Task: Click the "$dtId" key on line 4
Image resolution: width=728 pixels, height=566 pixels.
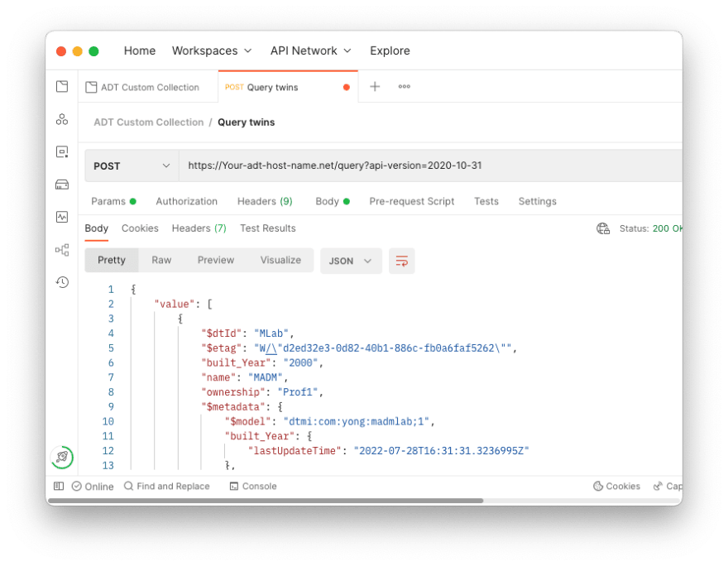Action: [x=222, y=333]
